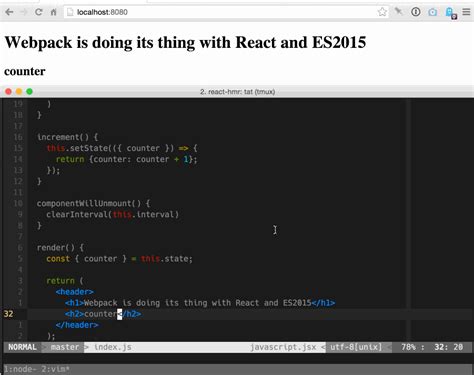Click the opening <header> tag line
Screen dimensions: 474x375
click(75, 292)
